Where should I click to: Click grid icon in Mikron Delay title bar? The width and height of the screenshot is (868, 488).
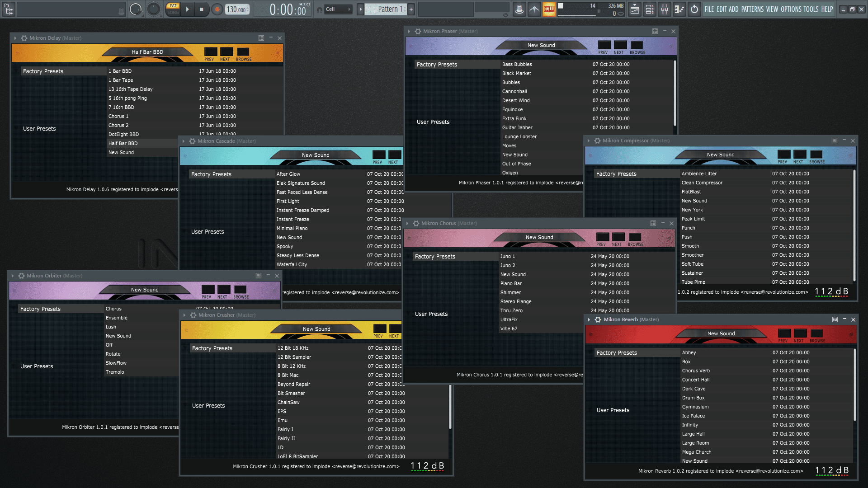tap(261, 38)
